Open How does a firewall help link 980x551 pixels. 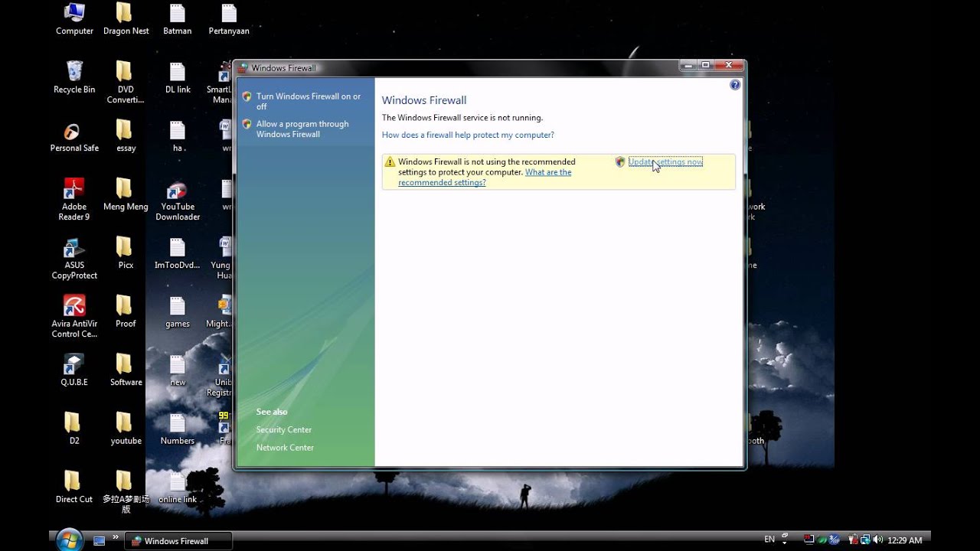click(x=468, y=135)
